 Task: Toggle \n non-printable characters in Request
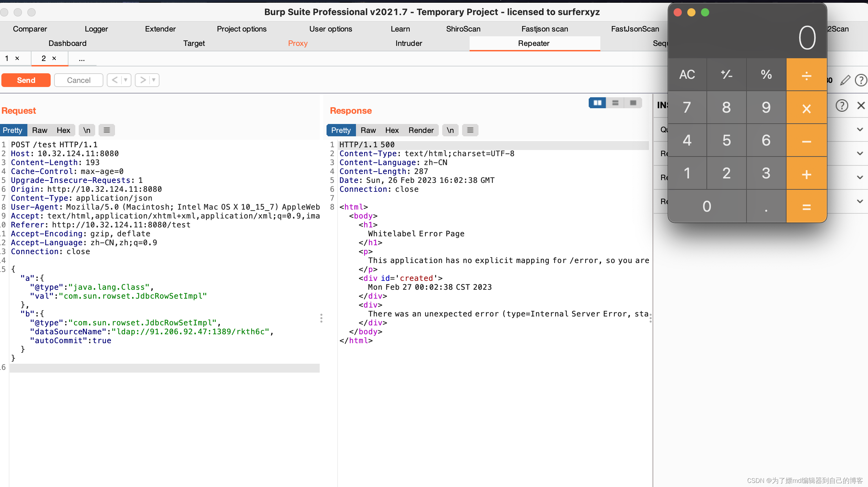click(x=87, y=130)
